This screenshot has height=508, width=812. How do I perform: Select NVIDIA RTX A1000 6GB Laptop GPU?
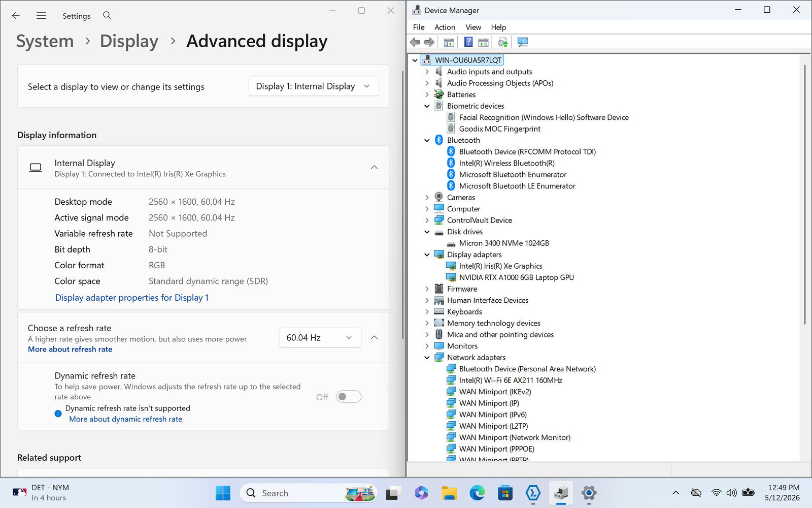click(517, 277)
